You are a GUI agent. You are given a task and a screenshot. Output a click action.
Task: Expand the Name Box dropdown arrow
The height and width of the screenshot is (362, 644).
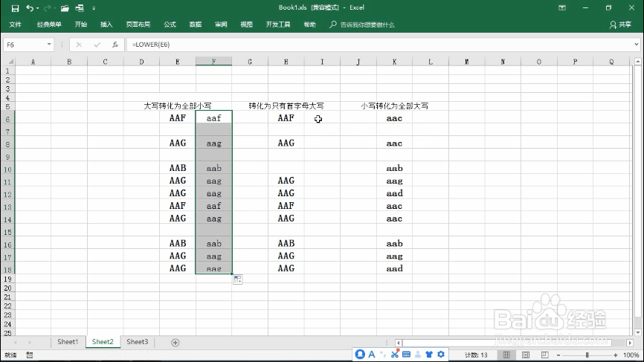[x=49, y=45]
